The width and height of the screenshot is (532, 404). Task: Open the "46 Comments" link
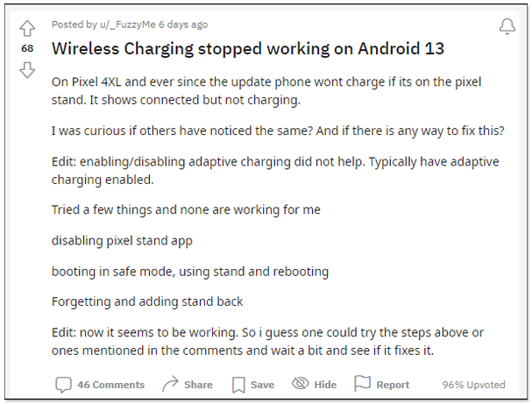(x=110, y=384)
